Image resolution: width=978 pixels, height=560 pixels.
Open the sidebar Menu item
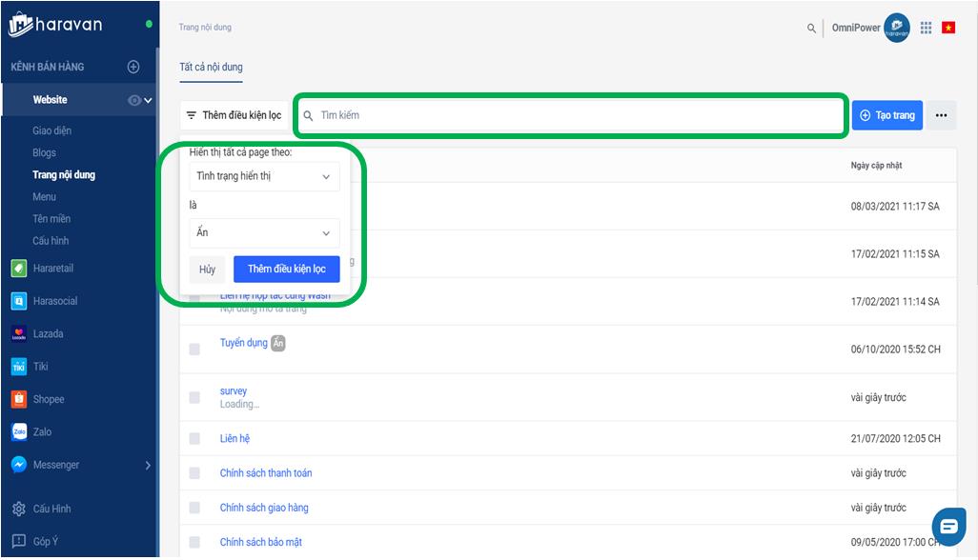tap(44, 197)
